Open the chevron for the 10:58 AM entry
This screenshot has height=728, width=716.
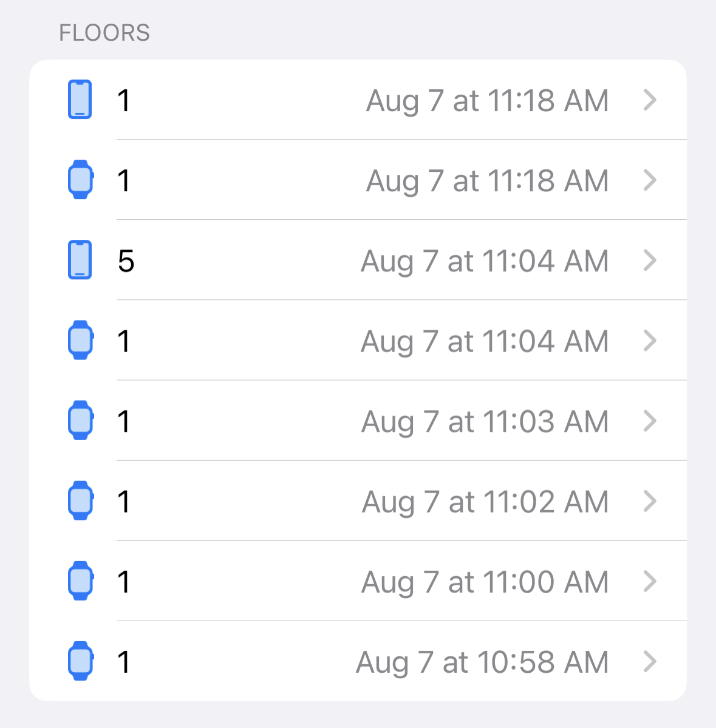[650, 661]
